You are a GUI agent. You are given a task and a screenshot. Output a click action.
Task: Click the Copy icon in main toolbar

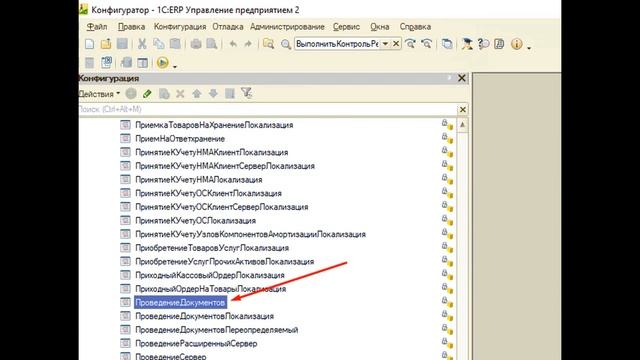pos(158,44)
